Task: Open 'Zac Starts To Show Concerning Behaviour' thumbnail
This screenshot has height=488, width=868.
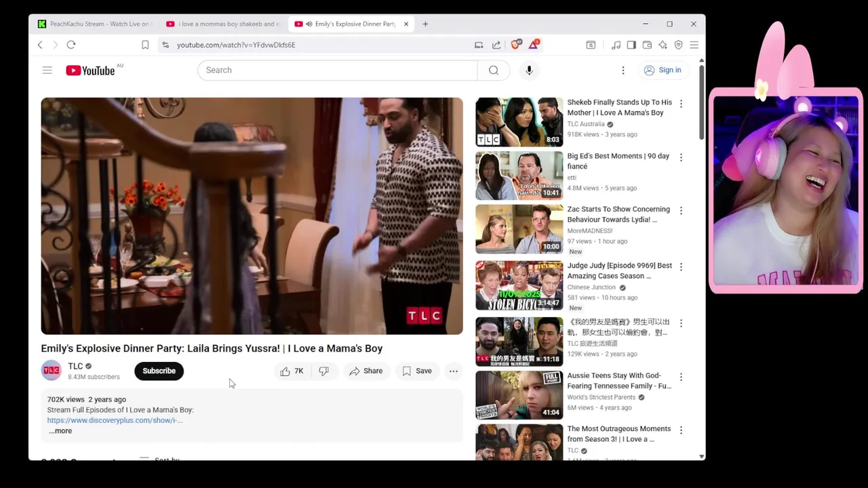Action: 519,229
